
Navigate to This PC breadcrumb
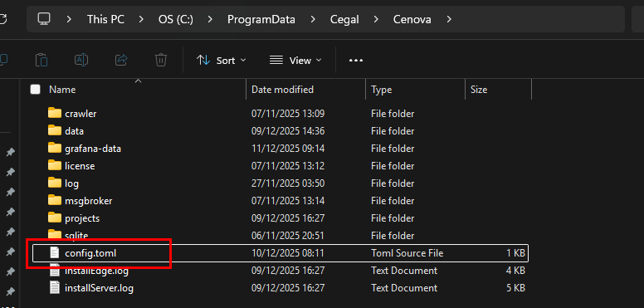point(105,19)
